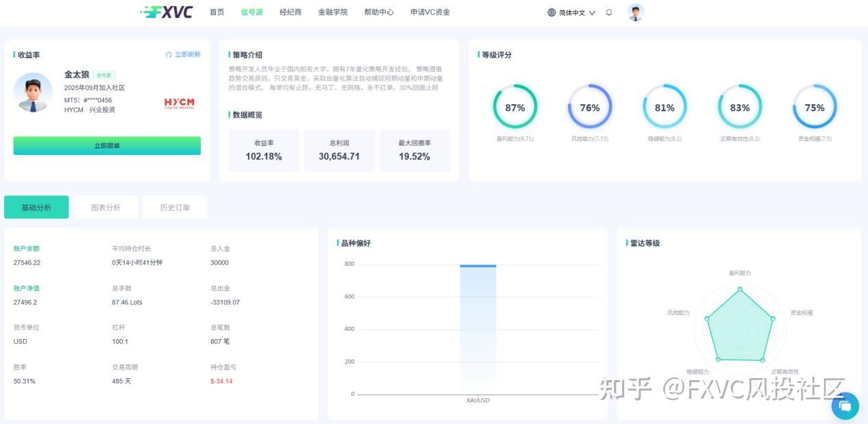Click the 83% 近期有效性 progress ring
Screen dimensions: 868x424
coord(740,108)
